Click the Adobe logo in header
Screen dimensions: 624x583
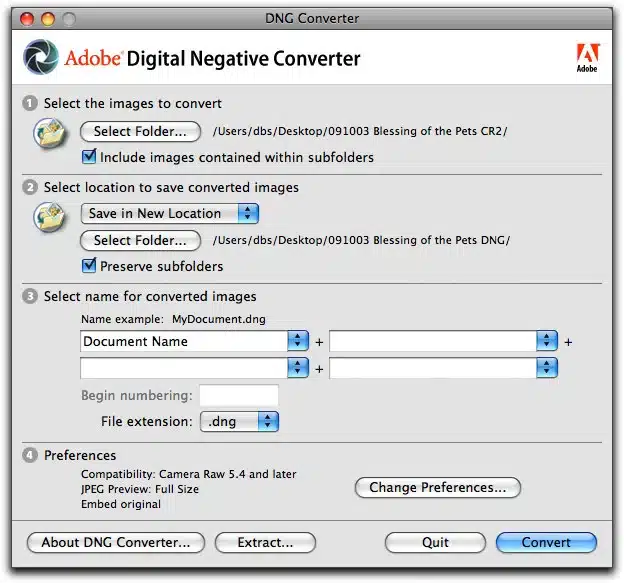[x=587, y=58]
